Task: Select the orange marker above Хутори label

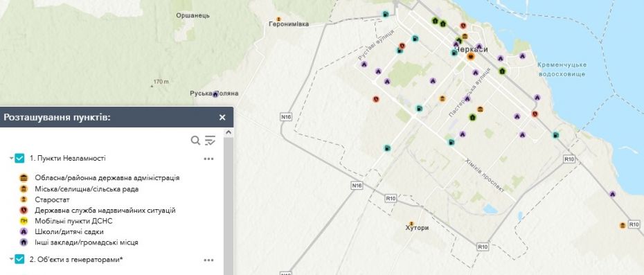Action: click(411, 224)
